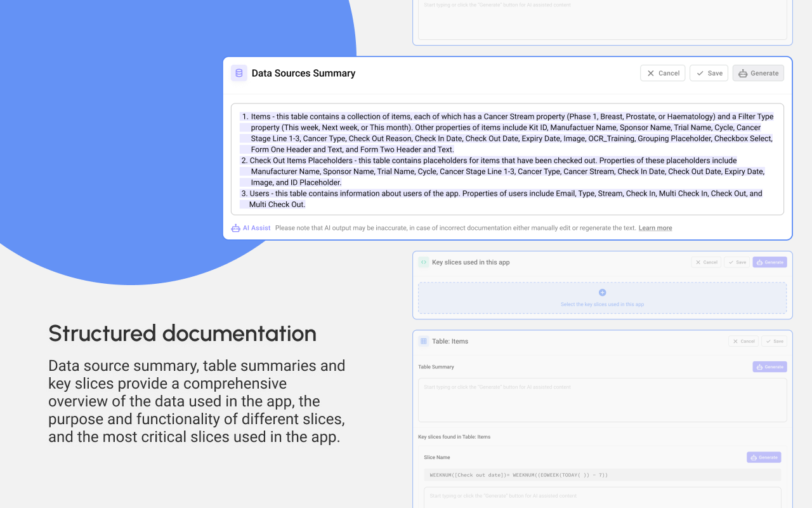The width and height of the screenshot is (812, 508).
Task: Generate key slices used in this app
Action: 769,262
